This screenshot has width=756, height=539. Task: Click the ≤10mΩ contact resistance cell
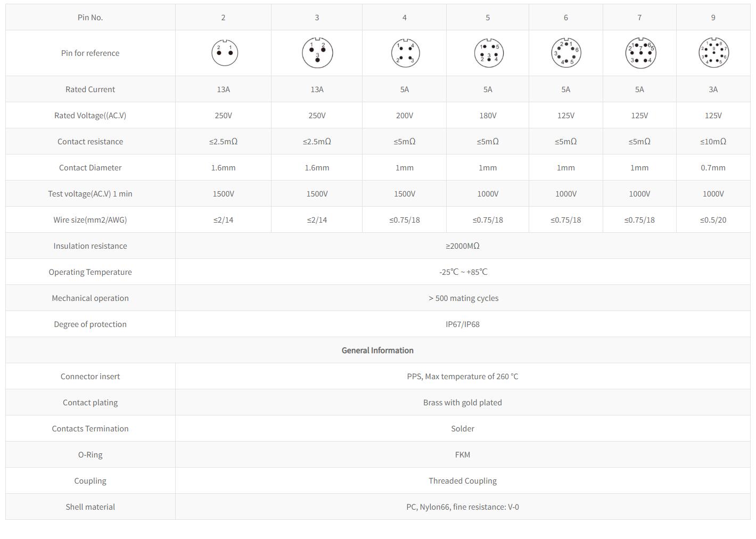[713, 141]
